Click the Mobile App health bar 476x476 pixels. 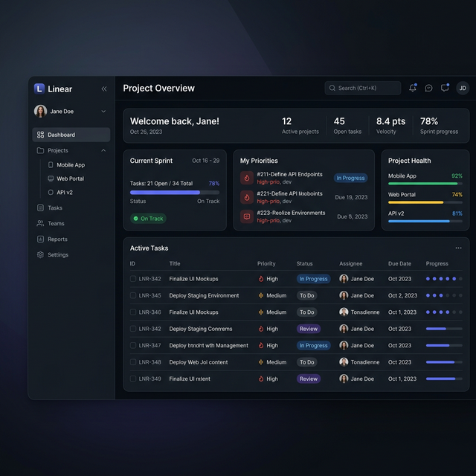(x=425, y=184)
